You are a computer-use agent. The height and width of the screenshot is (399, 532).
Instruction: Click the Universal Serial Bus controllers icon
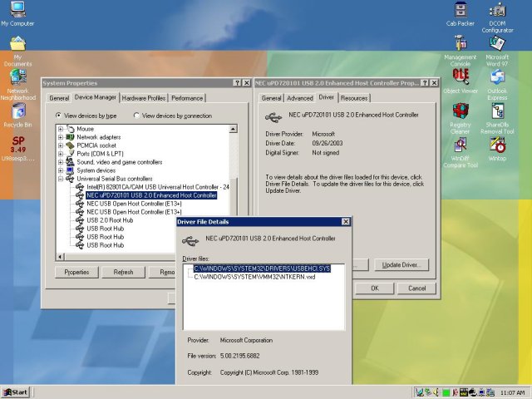(x=70, y=179)
